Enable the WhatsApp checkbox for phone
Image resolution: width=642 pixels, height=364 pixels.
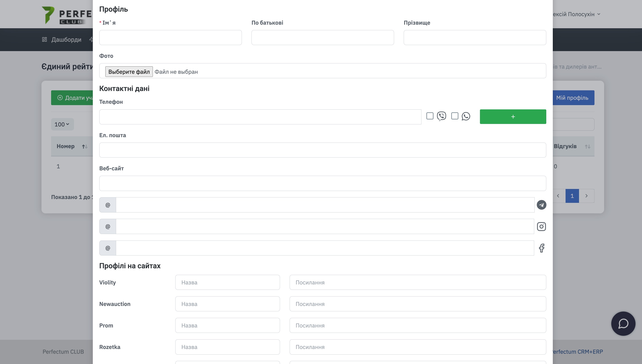pos(455,116)
